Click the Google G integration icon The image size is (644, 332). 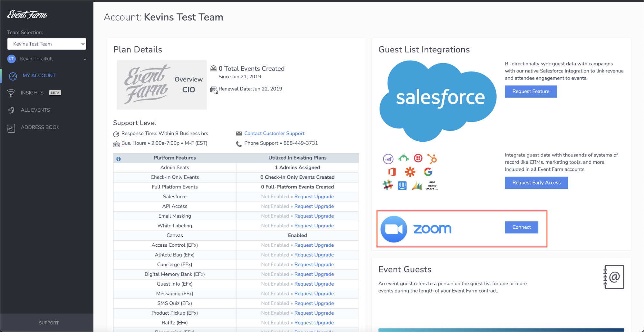click(428, 172)
